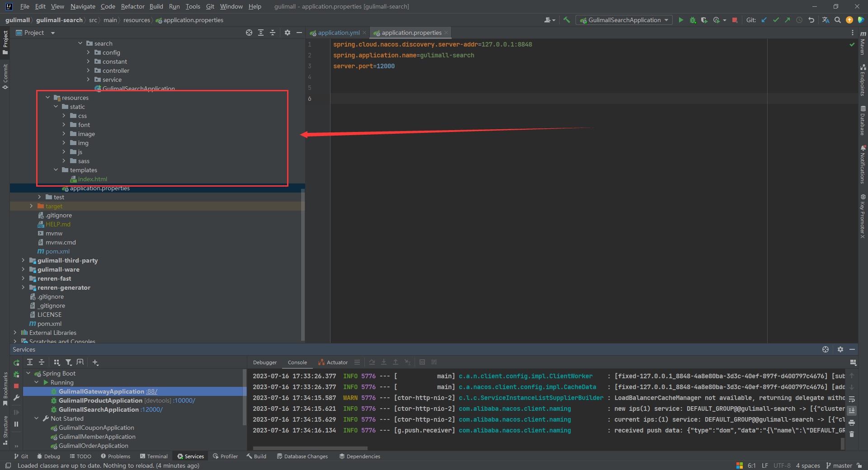Screen dimensions: 868x470
Task: Click the Git Update Project arrow
Action: [764, 20]
